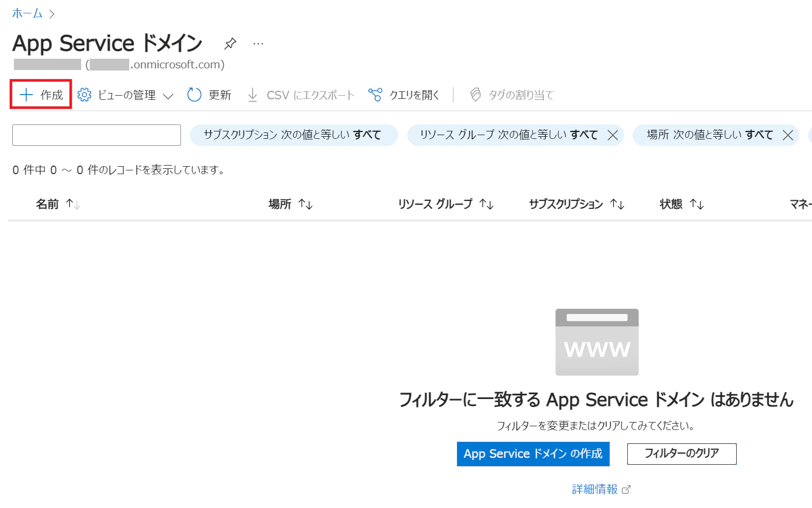Click the App Service ドメイン page title
The height and width of the screenshot is (508, 812).
107,43
